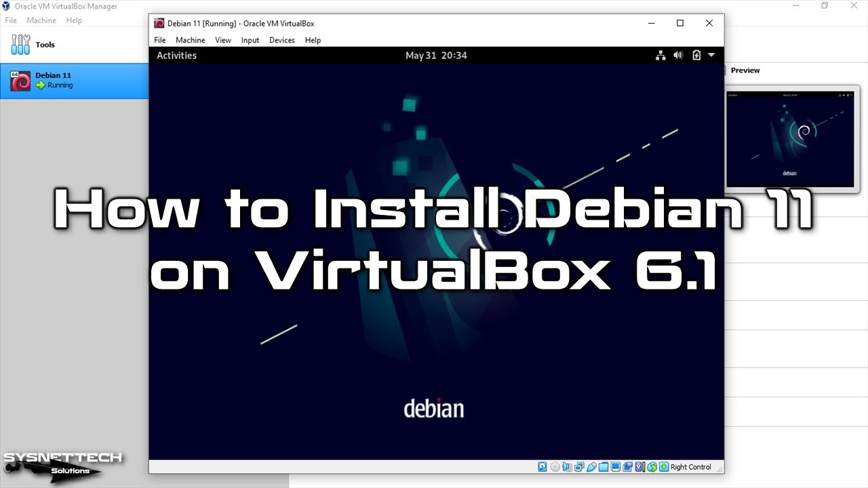Open Help menu in Debian 11 VM window
This screenshot has height=488, width=868.
[313, 40]
